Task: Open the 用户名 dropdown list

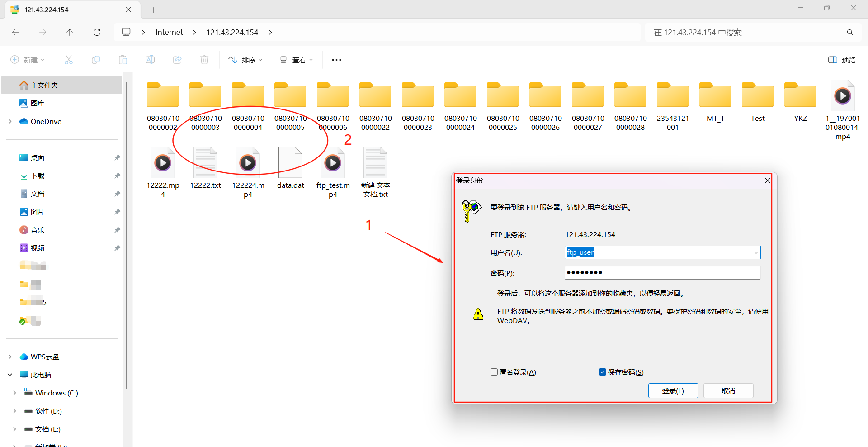Action: pos(755,252)
